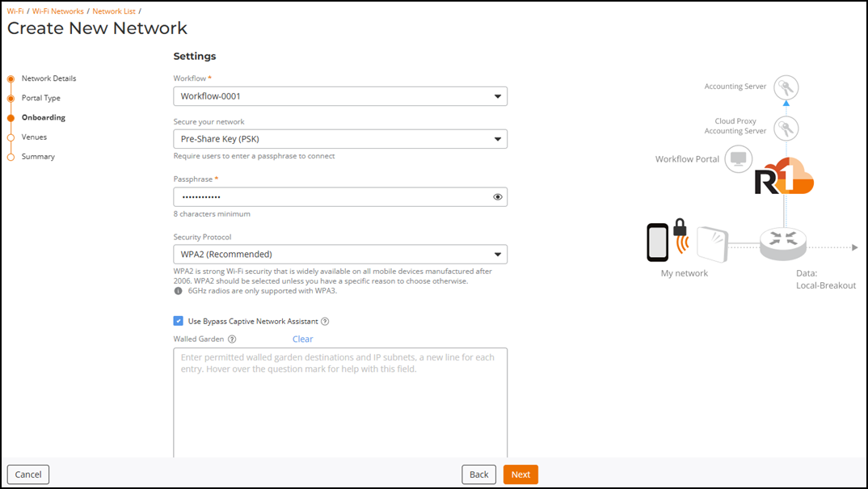Uncheck Use Bypass Captive Network Assistant
868x489 pixels.
pos(179,321)
